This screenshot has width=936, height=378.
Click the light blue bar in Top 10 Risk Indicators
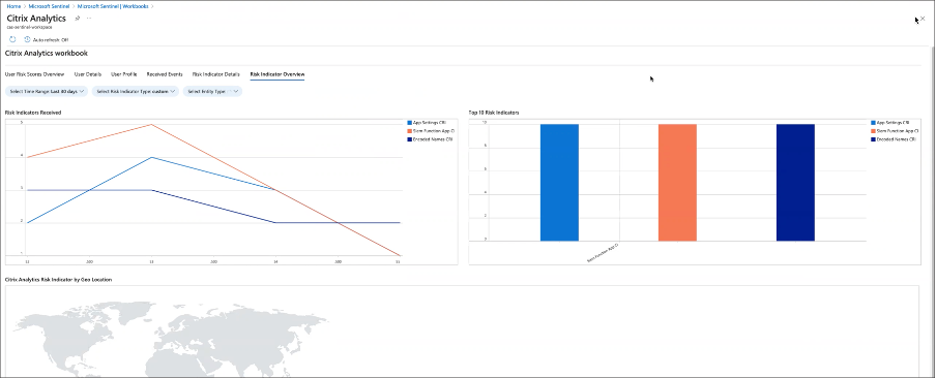[559, 183]
